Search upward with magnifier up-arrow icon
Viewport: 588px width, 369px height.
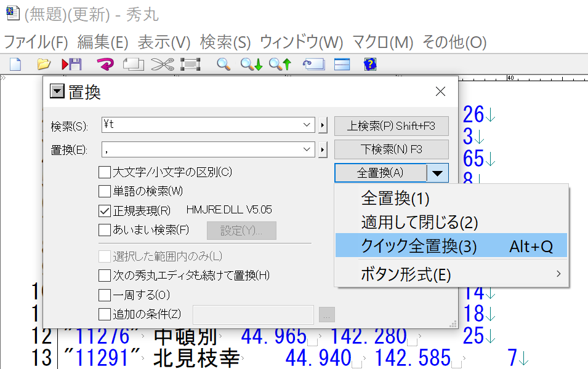[280, 65]
